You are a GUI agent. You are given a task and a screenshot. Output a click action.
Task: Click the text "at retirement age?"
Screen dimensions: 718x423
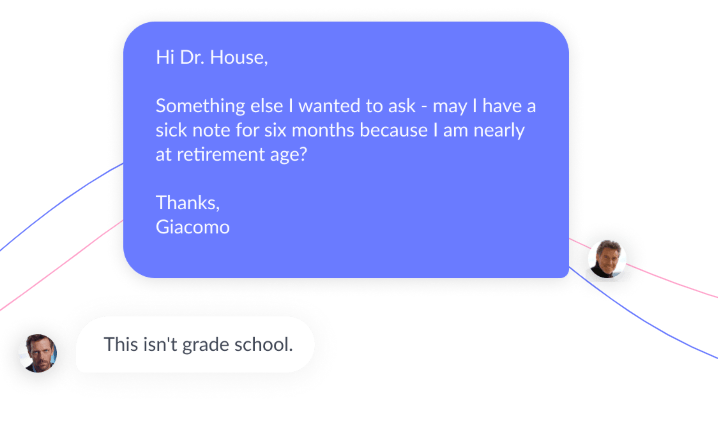tap(231, 155)
